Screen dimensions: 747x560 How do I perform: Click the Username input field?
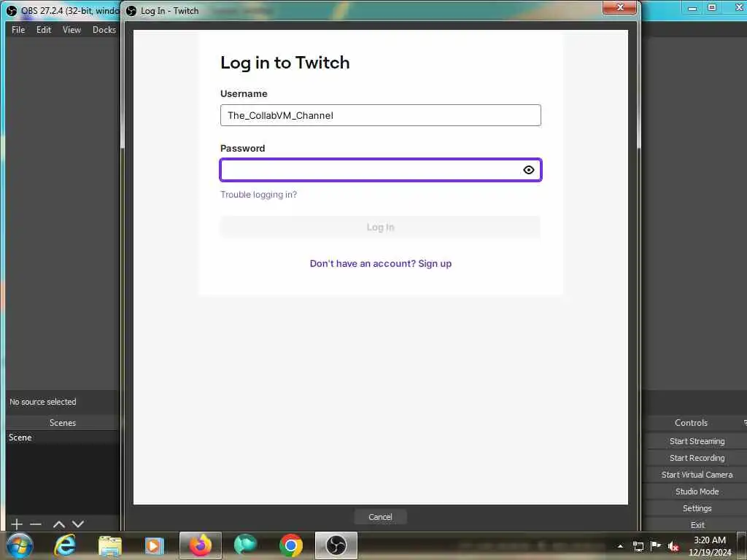pyautogui.click(x=380, y=115)
